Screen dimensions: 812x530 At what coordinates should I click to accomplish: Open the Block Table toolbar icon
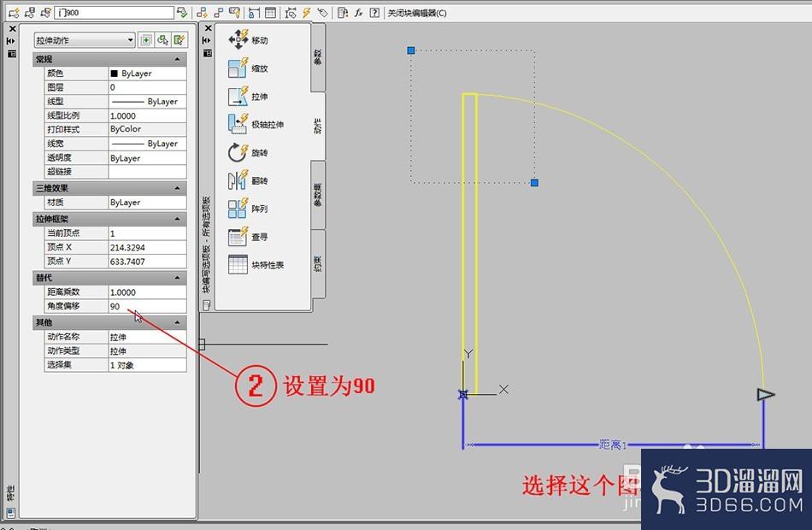pos(270,13)
